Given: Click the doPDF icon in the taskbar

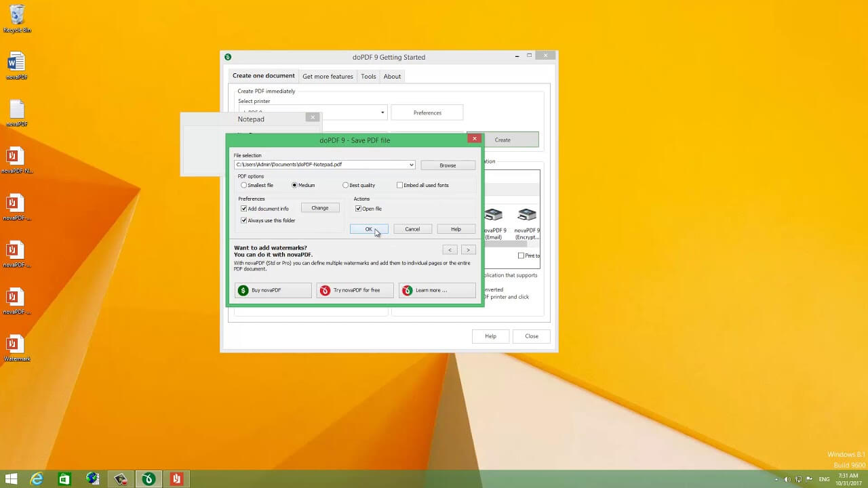Looking at the screenshot, I should point(149,479).
